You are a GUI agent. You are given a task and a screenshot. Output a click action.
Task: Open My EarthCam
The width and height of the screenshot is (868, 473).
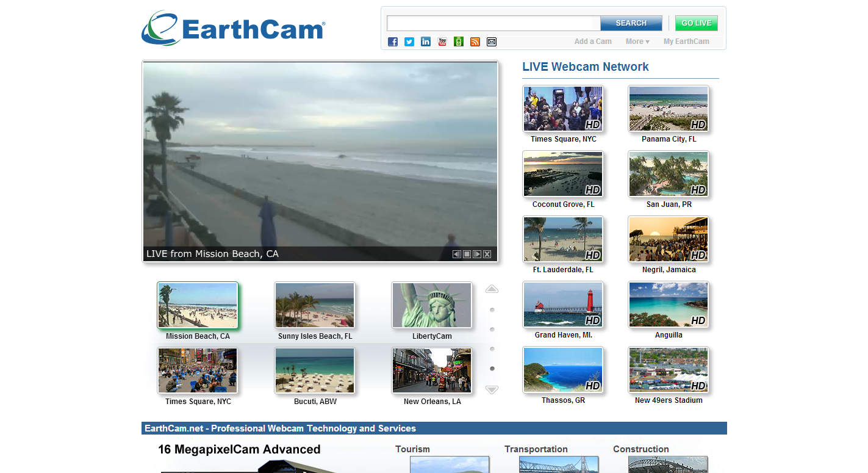point(686,42)
